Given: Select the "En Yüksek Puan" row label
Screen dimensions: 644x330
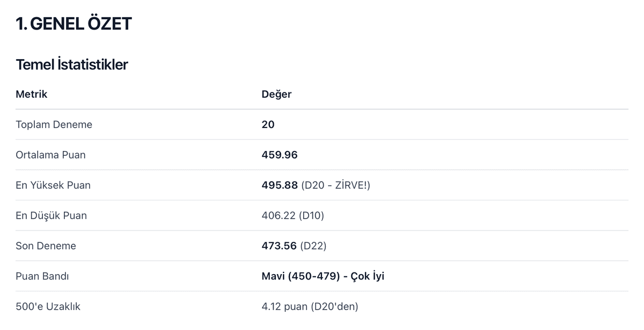Looking at the screenshot, I should (x=53, y=185).
